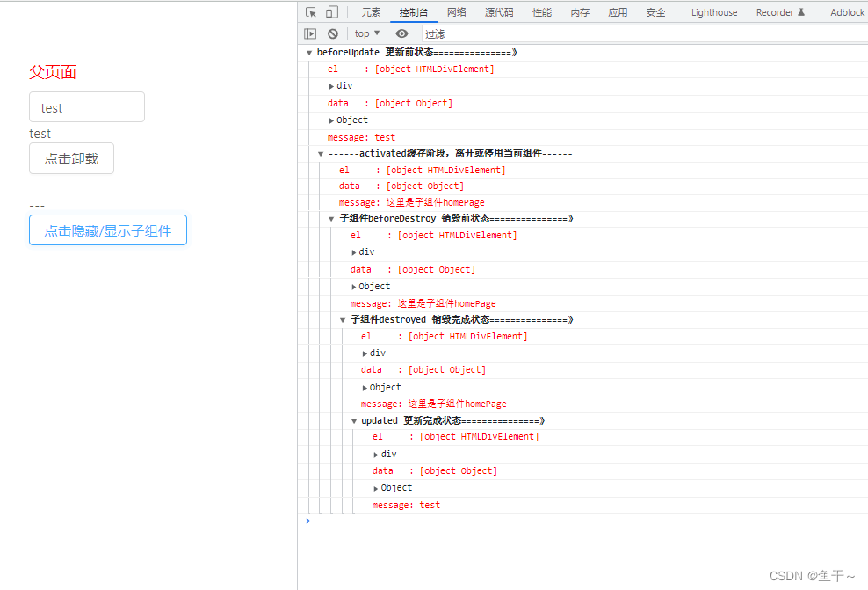Activate the inspect element picker icon
The height and width of the screenshot is (590, 868).
pyautogui.click(x=311, y=12)
